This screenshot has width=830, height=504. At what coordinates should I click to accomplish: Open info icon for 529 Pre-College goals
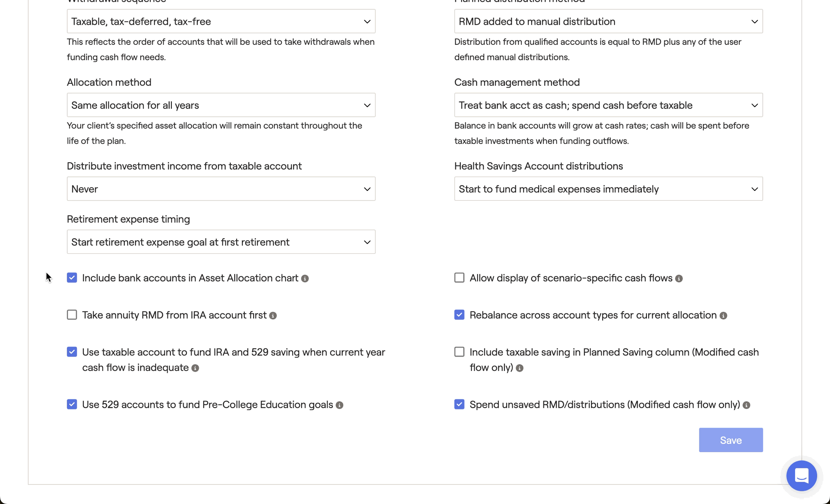(x=339, y=405)
